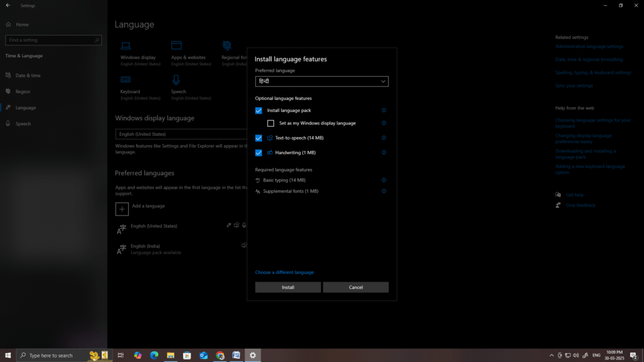The height and width of the screenshot is (362, 644).
Task: Click the Speech microphone tile icon
Action: tap(176, 80)
